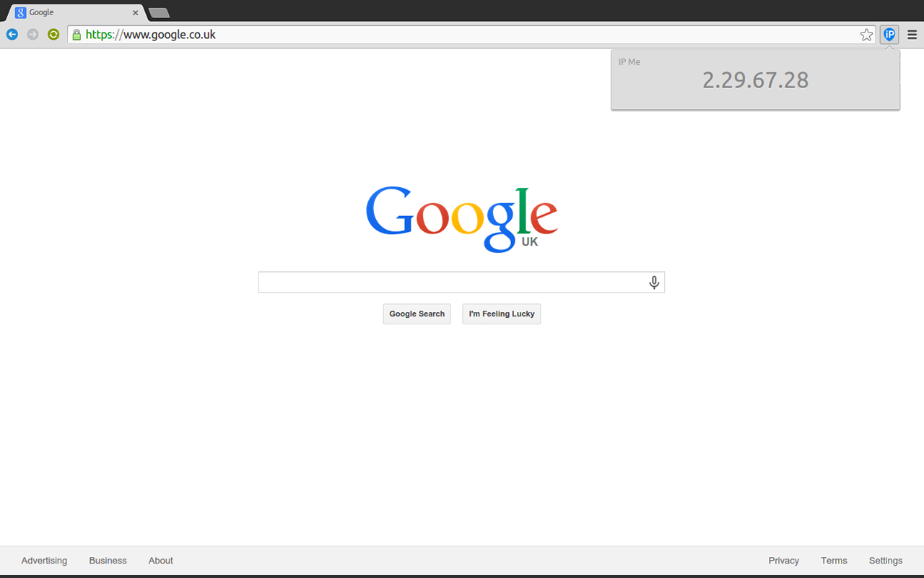Select the Google tab

pos(76,12)
